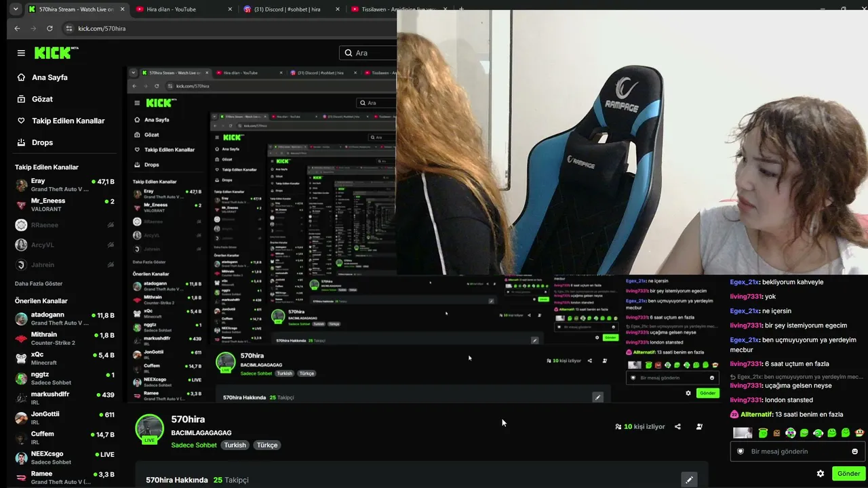868x488 pixels.
Task: Click Eray's avatar in the sidebar
Action: point(22,185)
